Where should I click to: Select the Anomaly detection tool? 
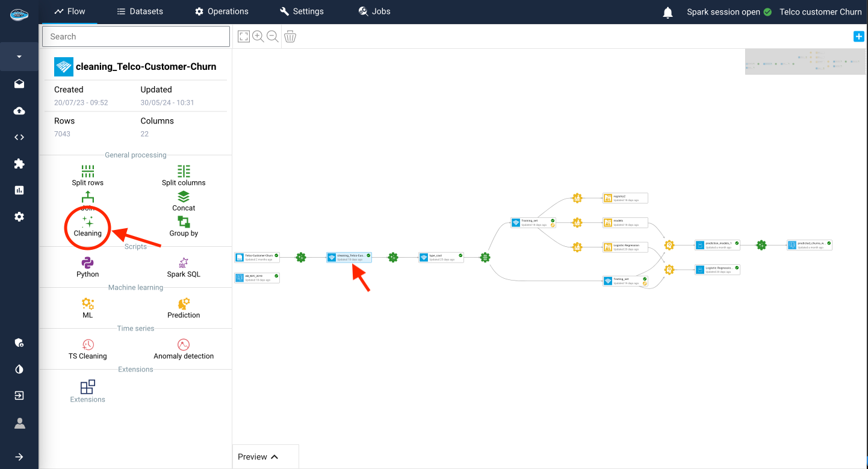pyautogui.click(x=184, y=349)
